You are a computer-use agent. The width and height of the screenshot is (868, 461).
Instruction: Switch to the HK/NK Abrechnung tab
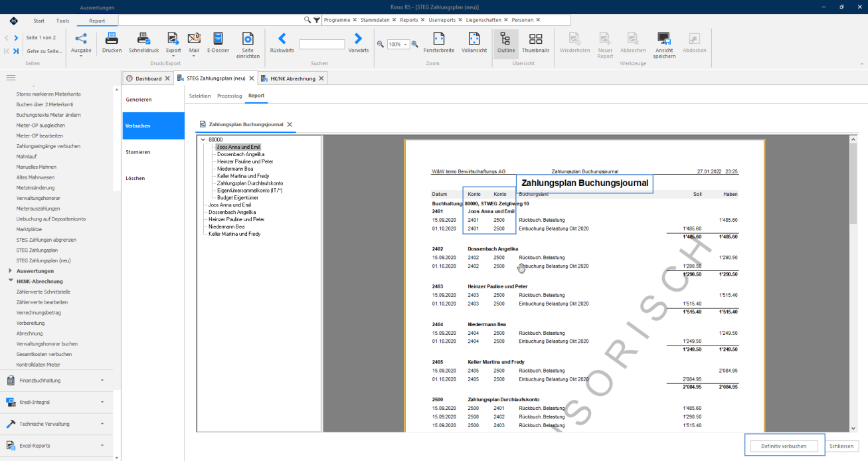(292, 78)
